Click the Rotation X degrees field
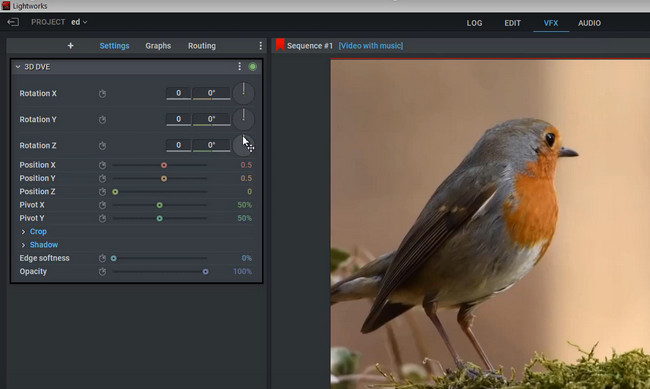 click(x=211, y=93)
